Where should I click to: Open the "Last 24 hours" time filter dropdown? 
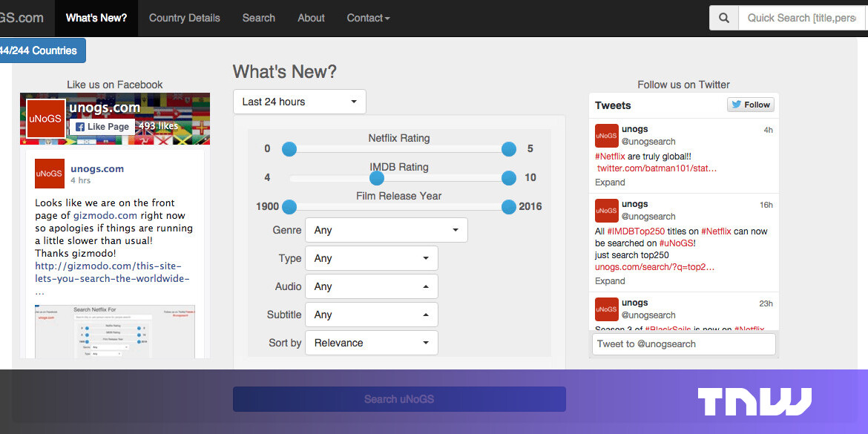coord(299,102)
